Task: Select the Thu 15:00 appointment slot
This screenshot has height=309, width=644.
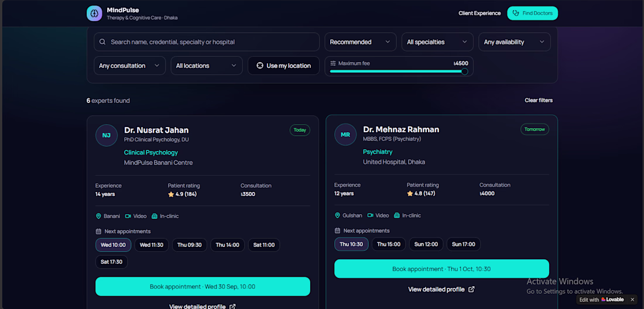Action: click(x=389, y=244)
